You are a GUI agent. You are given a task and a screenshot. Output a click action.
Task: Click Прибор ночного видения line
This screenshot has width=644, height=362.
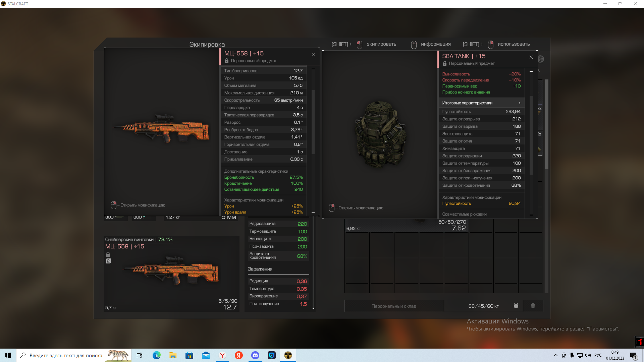point(466,92)
